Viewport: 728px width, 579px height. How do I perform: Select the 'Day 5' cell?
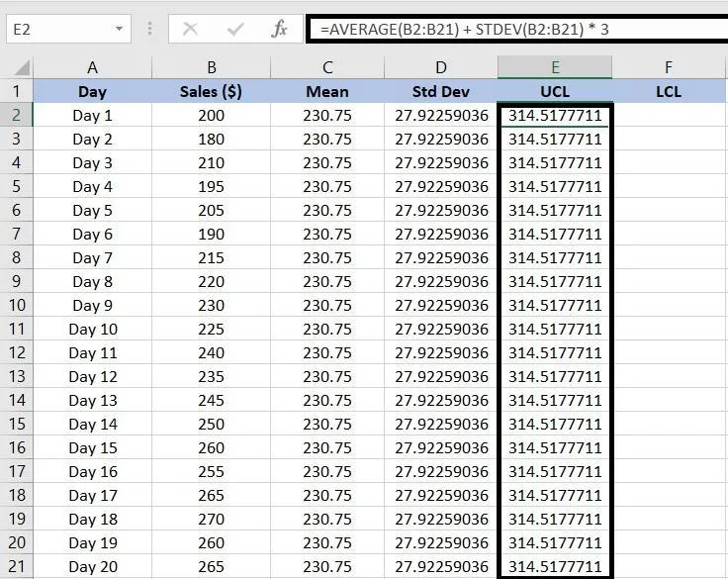click(92, 210)
